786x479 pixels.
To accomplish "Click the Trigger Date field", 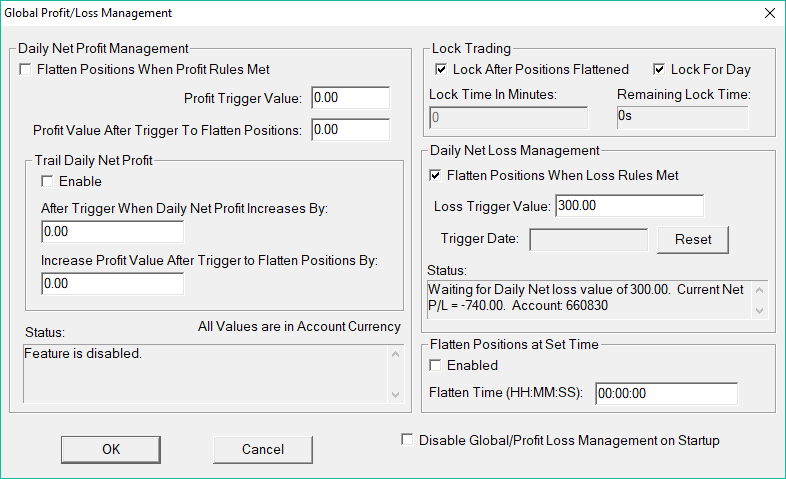I will (x=588, y=240).
